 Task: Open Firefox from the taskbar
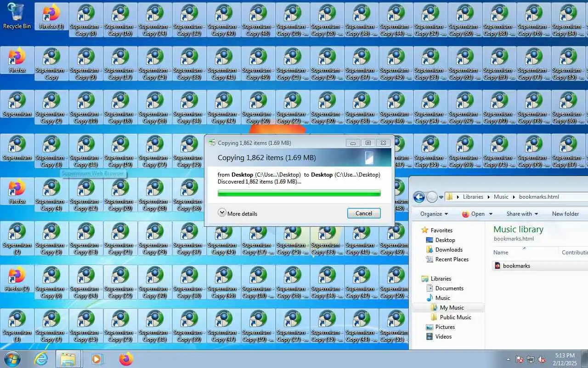[x=126, y=359]
